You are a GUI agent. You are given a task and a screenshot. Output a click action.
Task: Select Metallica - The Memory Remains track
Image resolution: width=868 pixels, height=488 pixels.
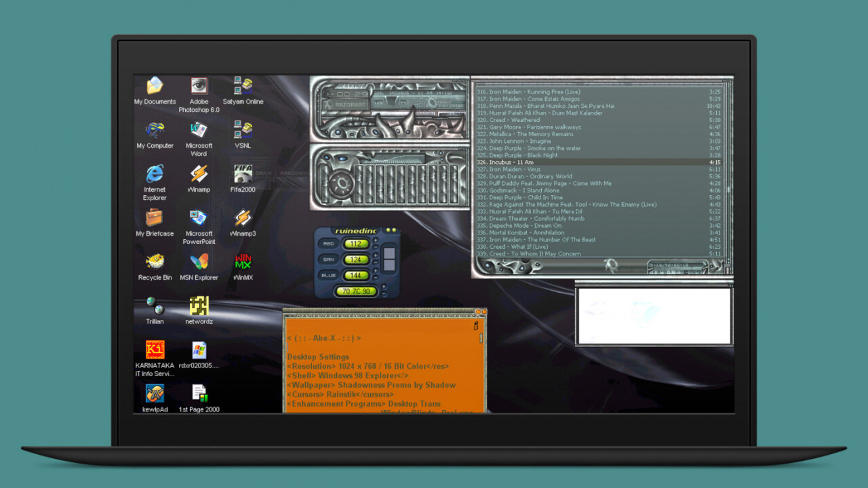click(x=536, y=134)
